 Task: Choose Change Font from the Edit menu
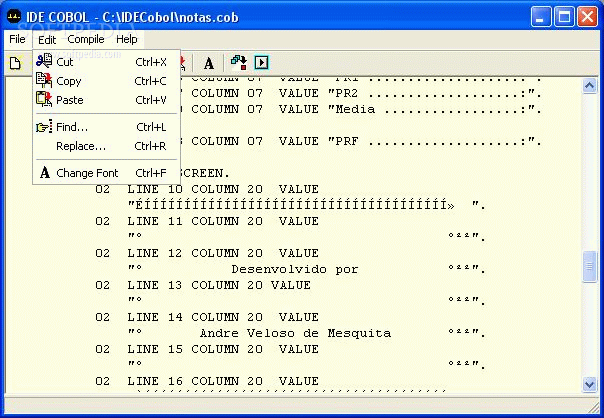pos(106,173)
